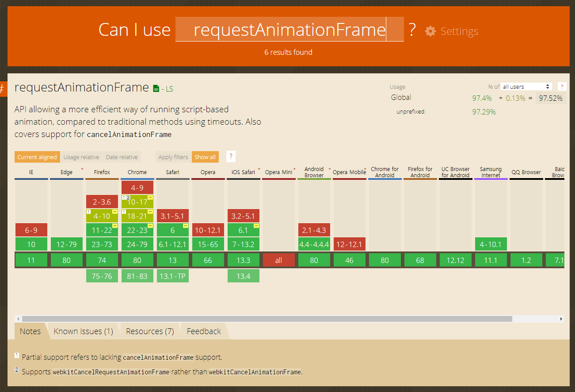The image size is (575, 392).
Task: Click the Android Browser column header
Action: tap(314, 172)
